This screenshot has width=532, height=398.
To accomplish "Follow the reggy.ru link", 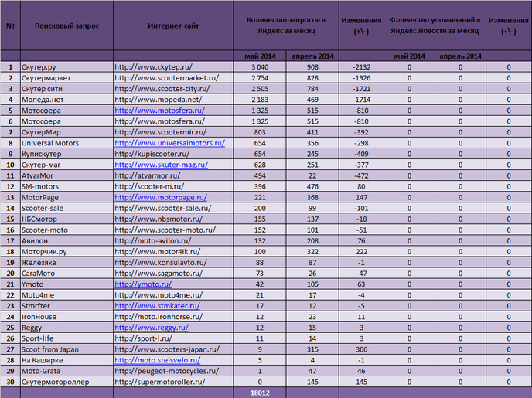I will pyautogui.click(x=152, y=328).
